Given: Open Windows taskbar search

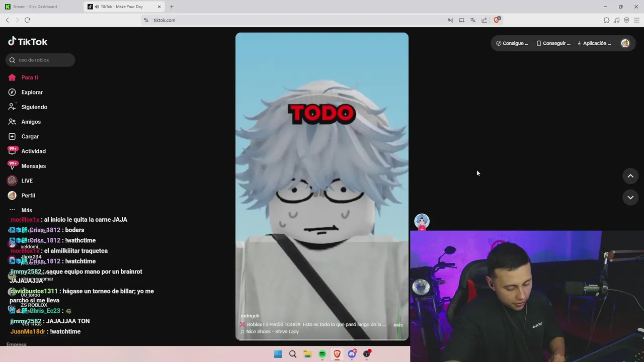Looking at the screenshot, I should point(293,354).
